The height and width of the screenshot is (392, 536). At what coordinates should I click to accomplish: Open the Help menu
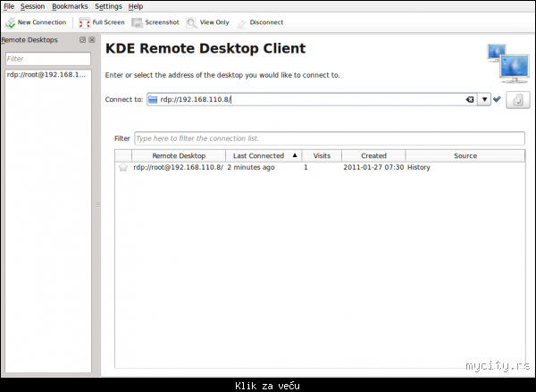[136, 6]
